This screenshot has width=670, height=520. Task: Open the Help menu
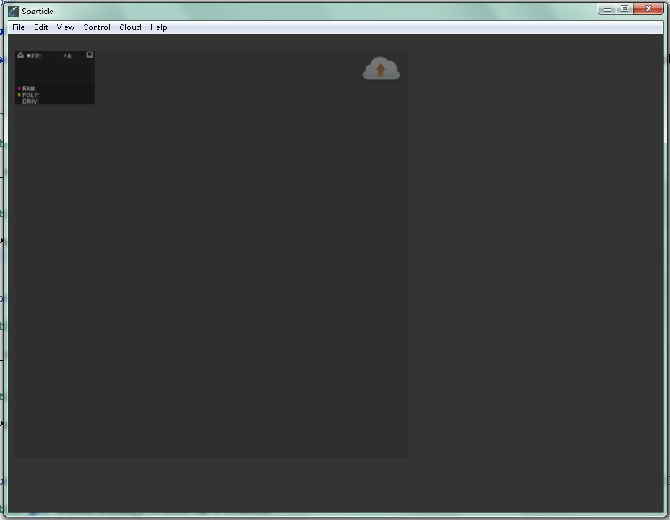(x=158, y=27)
